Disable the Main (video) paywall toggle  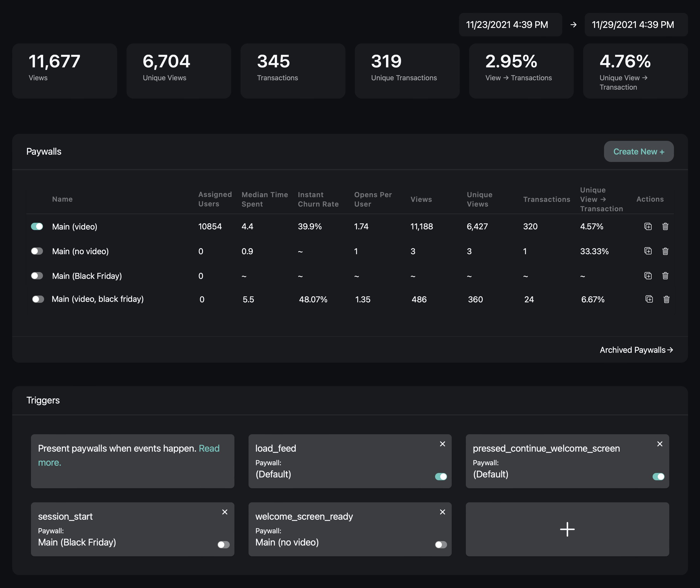tap(37, 227)
